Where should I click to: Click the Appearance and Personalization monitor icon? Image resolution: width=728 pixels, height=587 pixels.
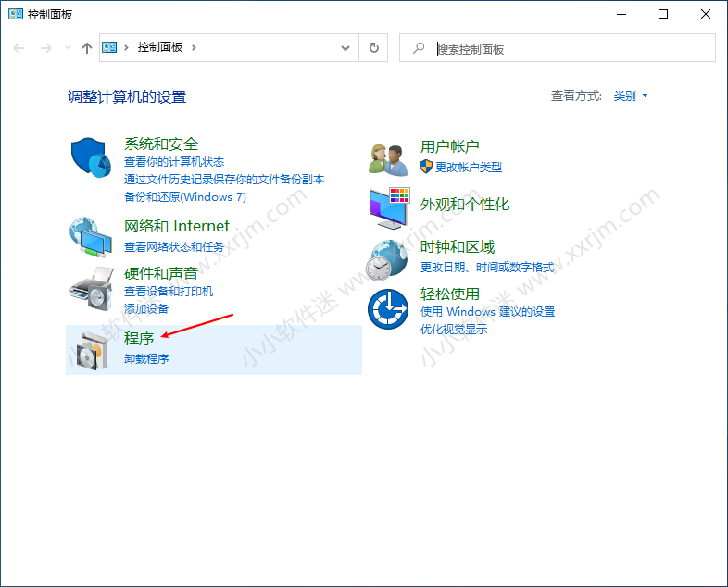pos(389,208)
